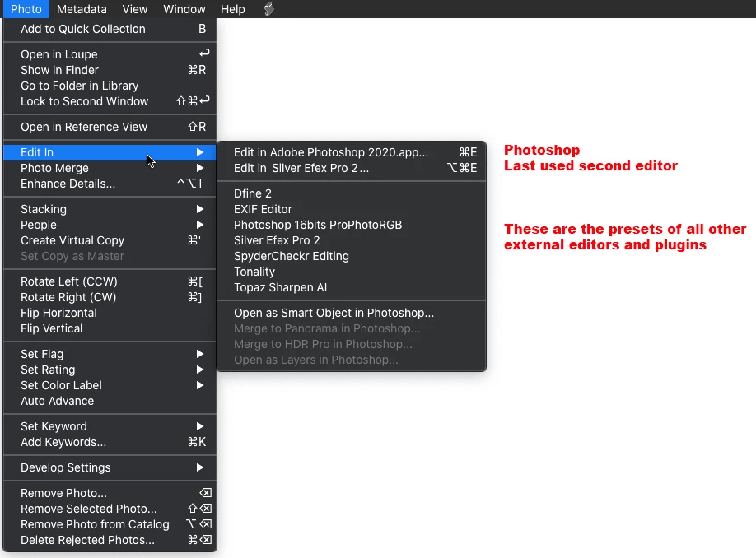
Task: Expand the People submenu
Action: pyautogui.click(x=110, y=225)
